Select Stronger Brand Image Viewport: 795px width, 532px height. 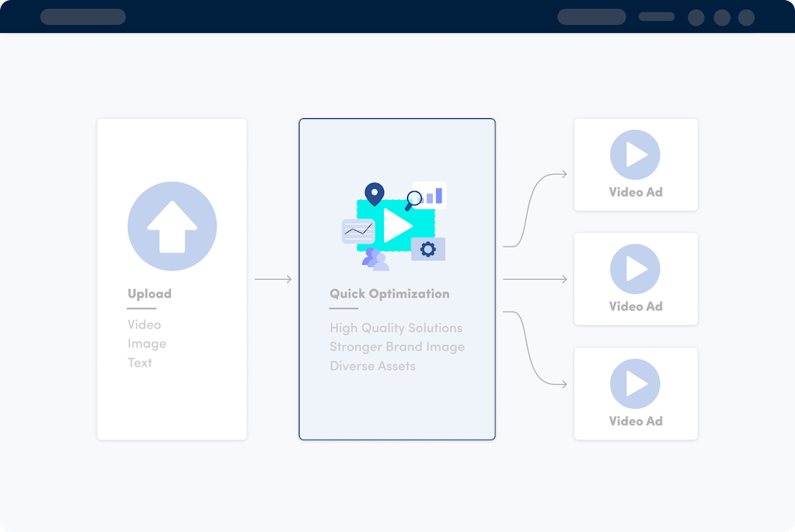click(x=397, y=346)
